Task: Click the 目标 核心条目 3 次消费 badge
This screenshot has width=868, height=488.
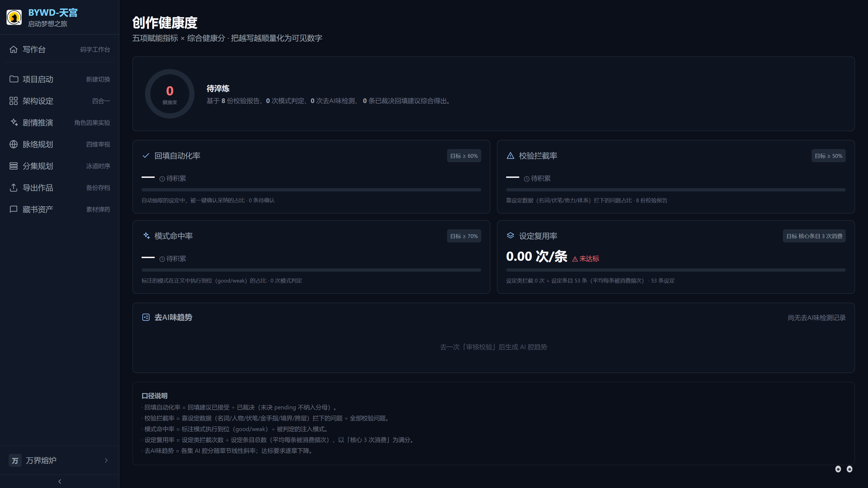Action: point(814,236)
